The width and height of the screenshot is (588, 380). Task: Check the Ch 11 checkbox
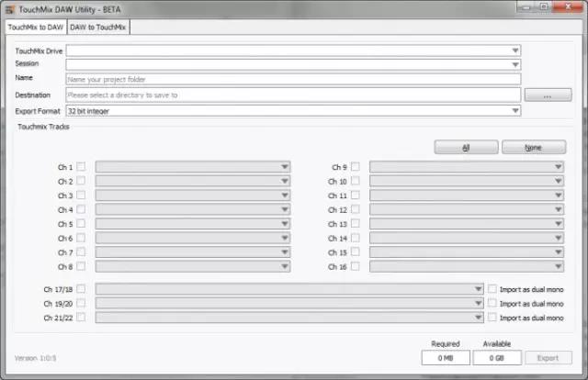coord(356,195)
